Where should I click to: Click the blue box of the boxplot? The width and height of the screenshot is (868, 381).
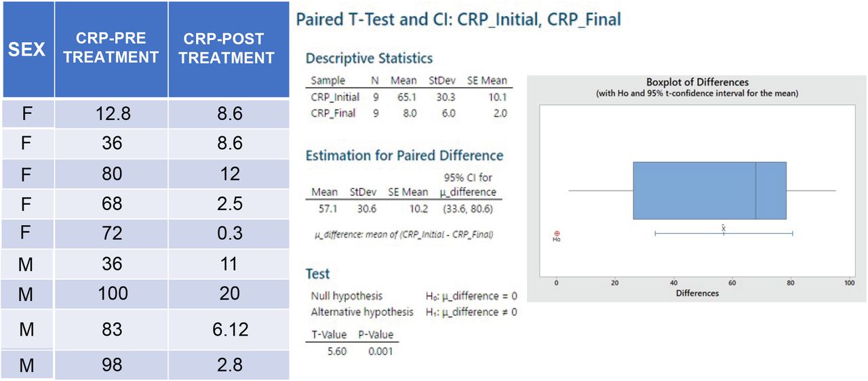[709, 190]
